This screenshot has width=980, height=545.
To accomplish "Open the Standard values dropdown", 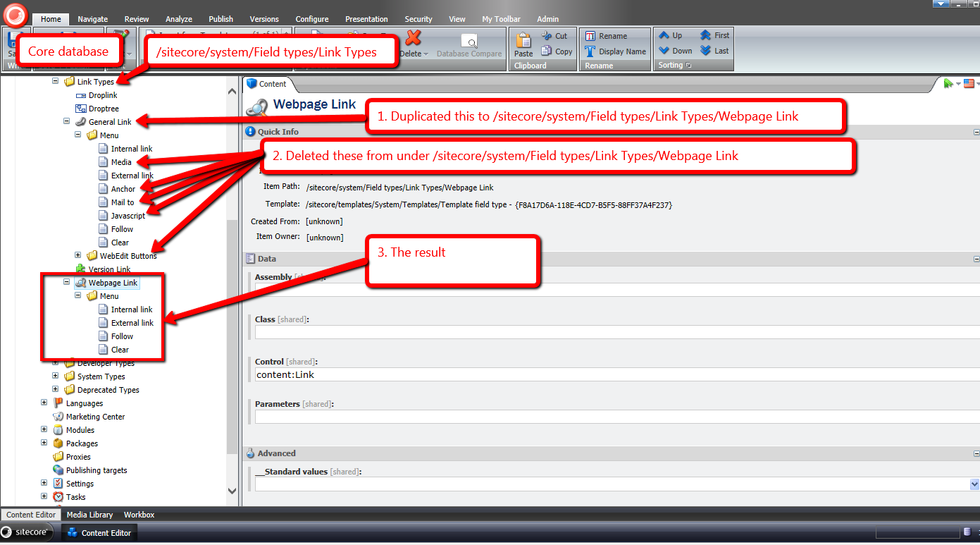I will coord(974,484).
